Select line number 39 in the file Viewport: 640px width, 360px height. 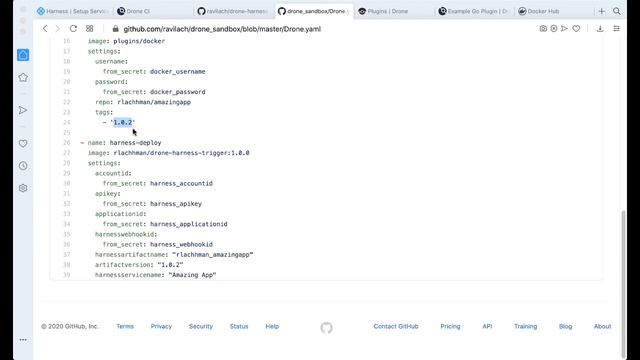tap(67, 275)
